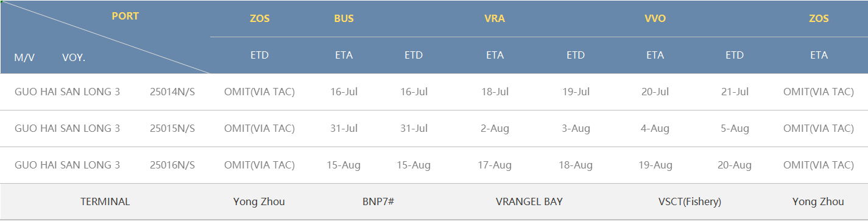Select voyage 25014N/S cell
The width and height of the screenshot is (868, 221).
tap(172, 92)
